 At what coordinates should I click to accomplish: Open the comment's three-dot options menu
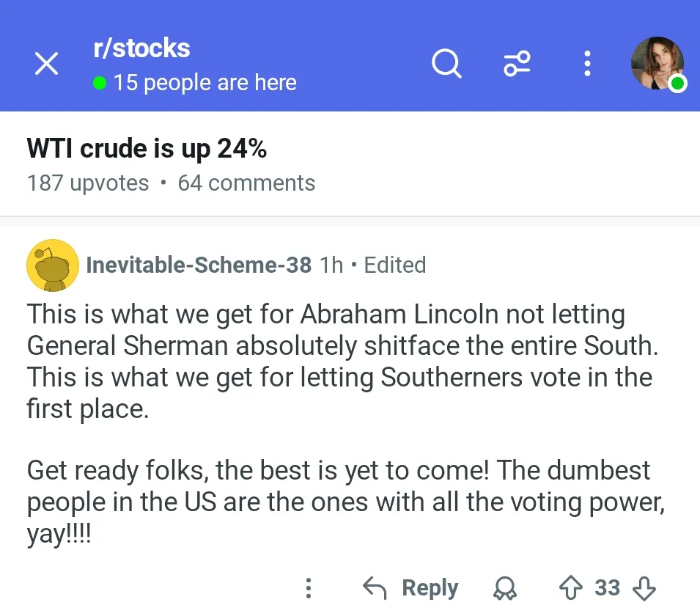point(309,587)
